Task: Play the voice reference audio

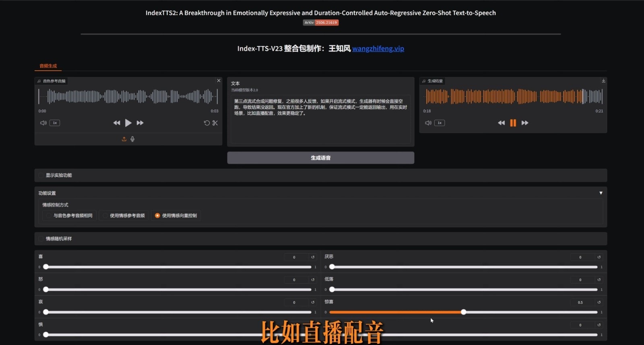Action: (128, 123)
